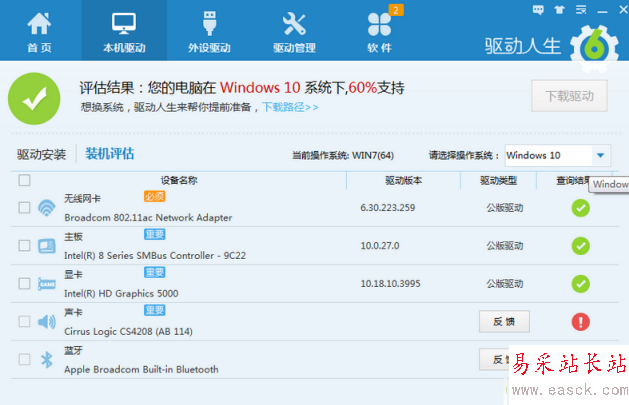Click the 重要 tag on 主板 row
The width and height of the screenshot is (629, 405).
coord(154,234)
